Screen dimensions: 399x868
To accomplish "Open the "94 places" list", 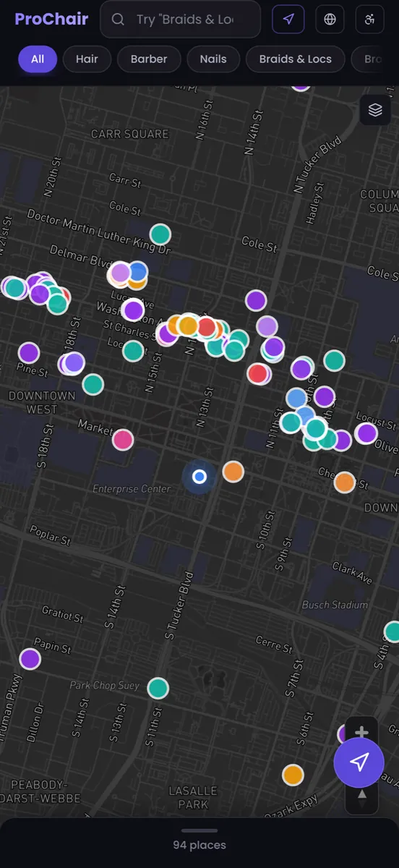I will pyautogui.click(x=199, y=845).
